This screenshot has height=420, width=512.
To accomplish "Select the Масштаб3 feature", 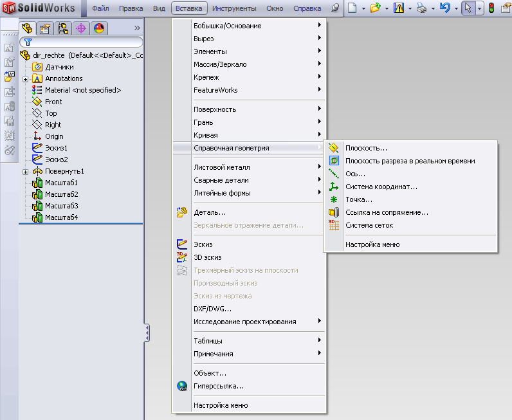I will coord(61,206).
